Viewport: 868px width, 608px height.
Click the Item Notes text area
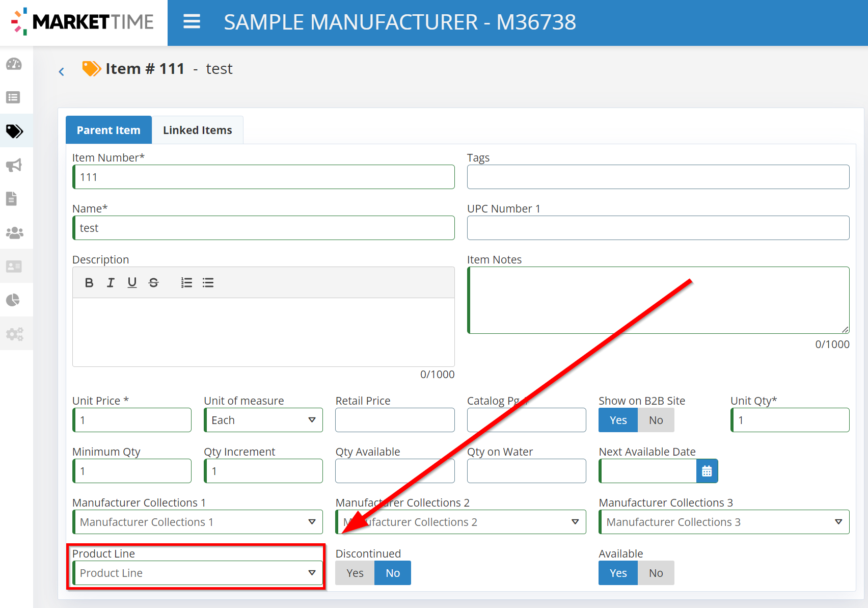click(x=658, y=300)
